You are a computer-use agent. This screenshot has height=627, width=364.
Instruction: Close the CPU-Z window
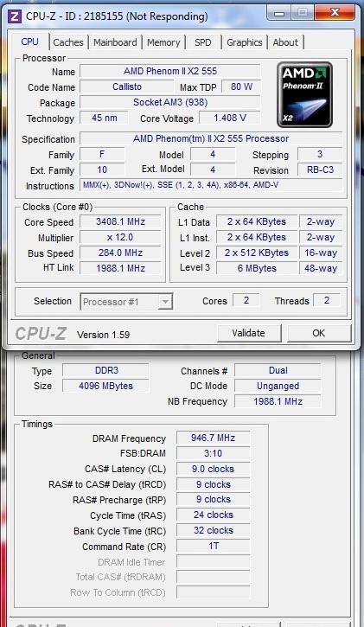click(x=335, y=13)
